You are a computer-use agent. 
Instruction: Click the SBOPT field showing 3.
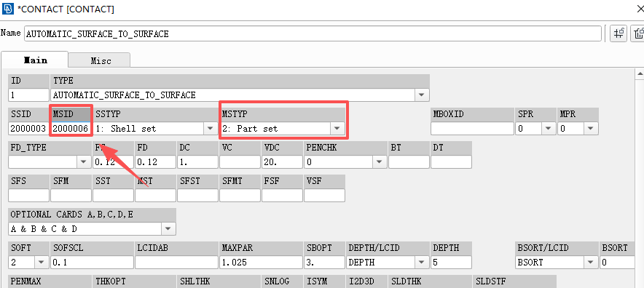click(324, 262)
